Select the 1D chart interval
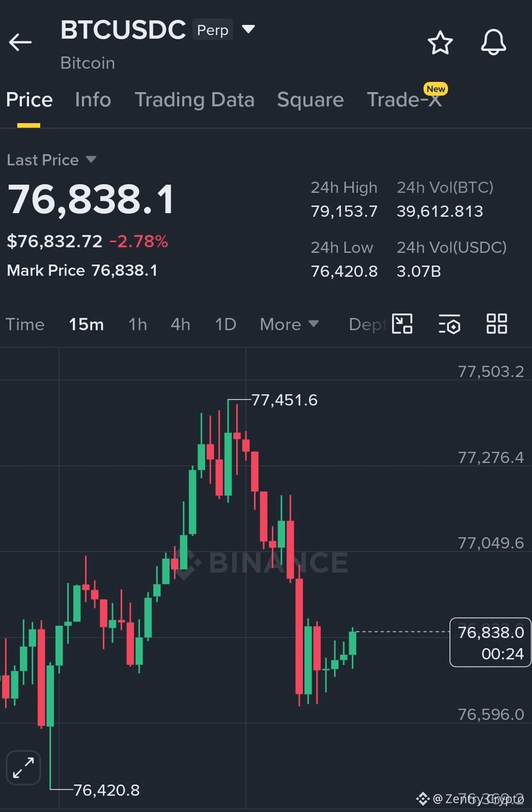The height and width of the screenshot is (812, 532). (226, 324)
